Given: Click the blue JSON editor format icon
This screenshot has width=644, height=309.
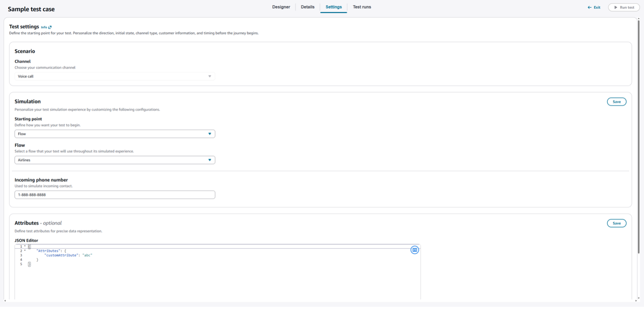Looking at the screenshot, I should click(415, 250).
